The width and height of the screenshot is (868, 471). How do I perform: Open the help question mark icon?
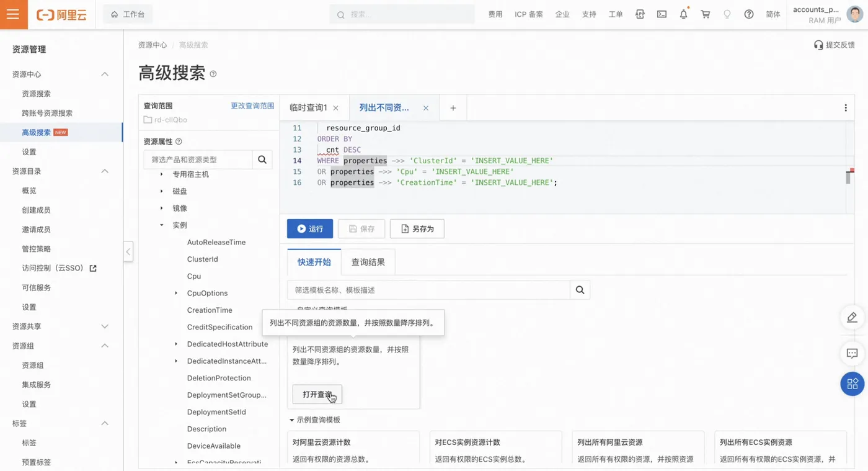tap(749, 14)
